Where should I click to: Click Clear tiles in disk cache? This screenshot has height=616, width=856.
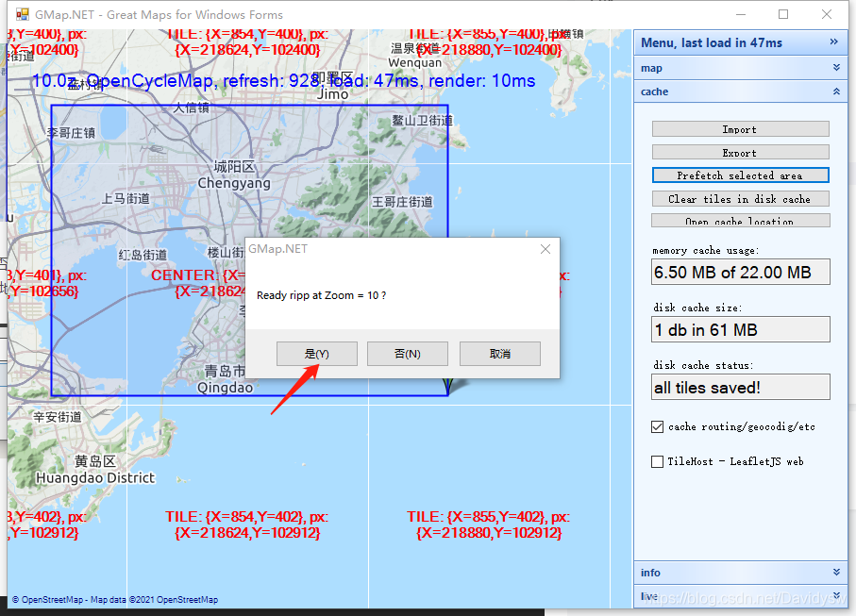point(740,199)
